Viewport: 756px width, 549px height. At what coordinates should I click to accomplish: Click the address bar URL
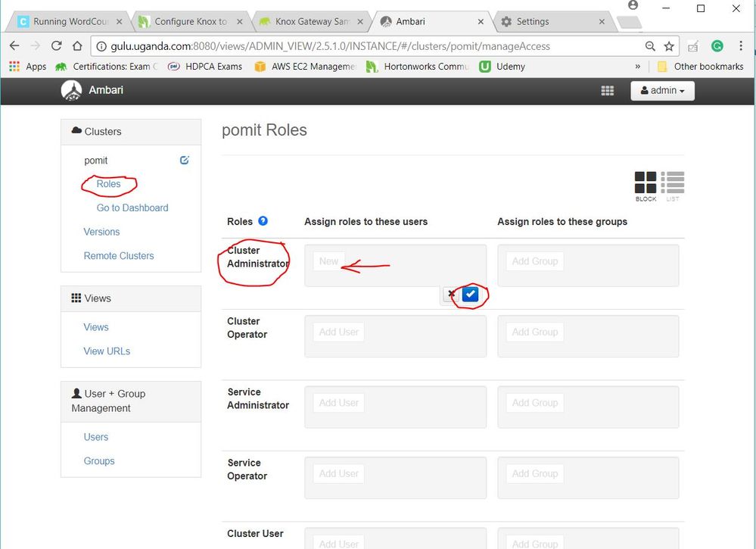click(x=330, y=46)
